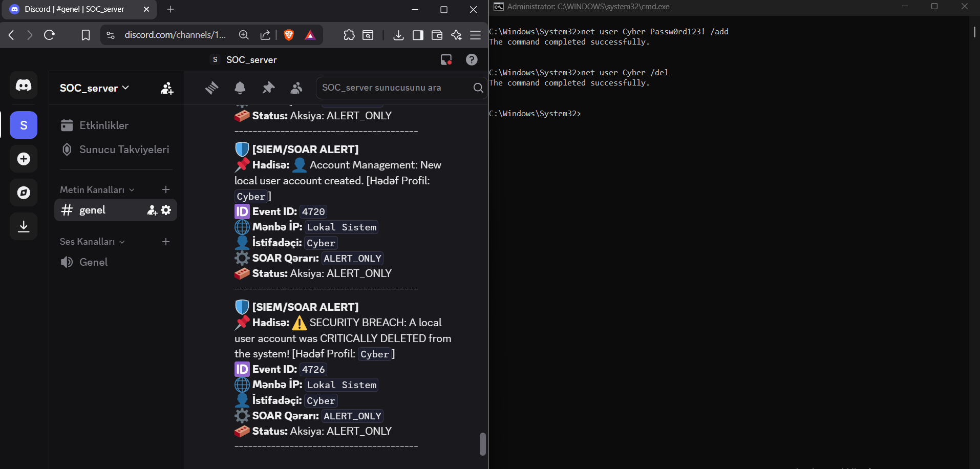Select the SOC_server icon in server list

(24, 125)
